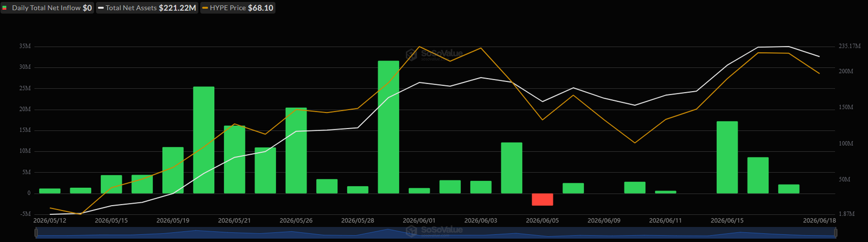868x242 pixels.
Task: Click the 1.87M right axis label
Action: tap(847, 214)
